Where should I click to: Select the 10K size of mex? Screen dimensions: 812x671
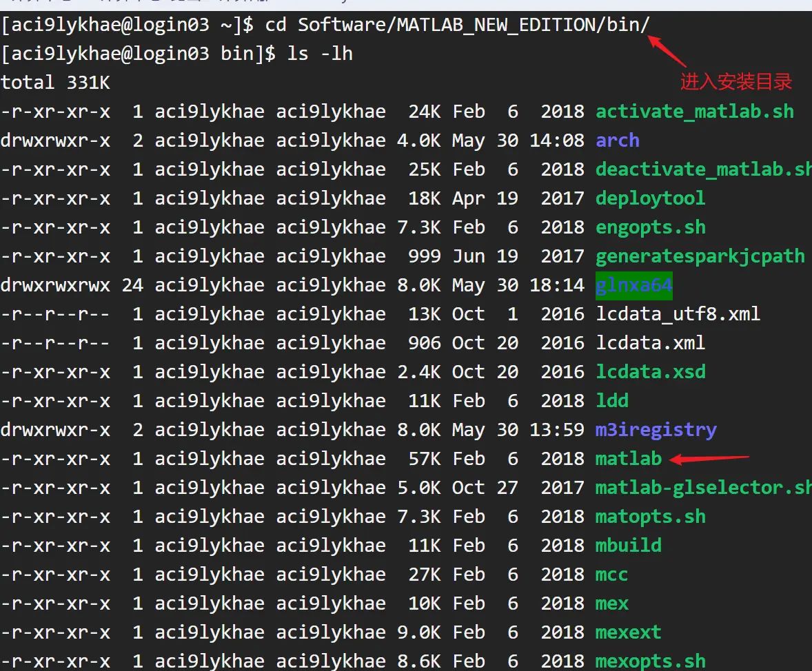tap(425, 603)
